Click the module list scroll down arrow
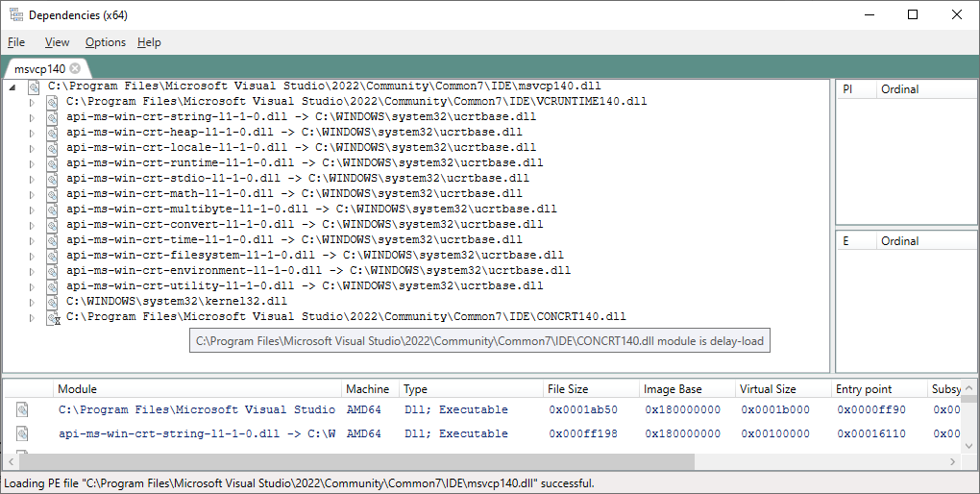This screenshot has height=494, width=980. [968, 446]
